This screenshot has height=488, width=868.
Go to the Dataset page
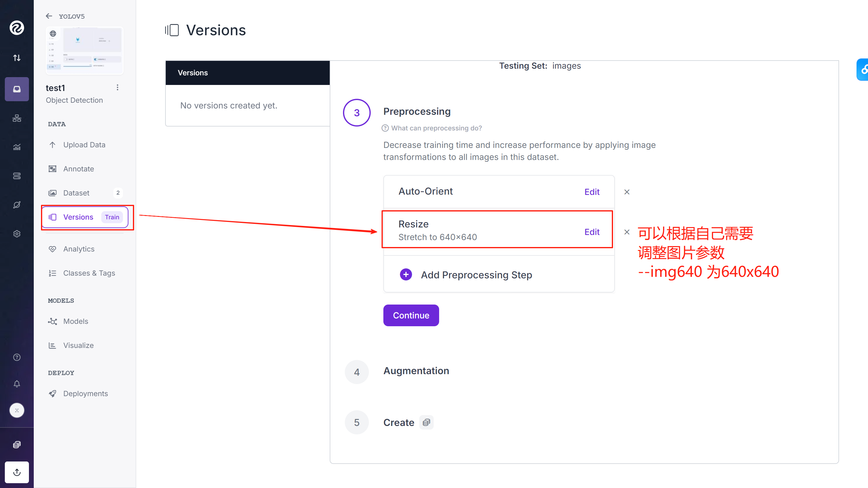pyautogui.click(x=76, y=193)
